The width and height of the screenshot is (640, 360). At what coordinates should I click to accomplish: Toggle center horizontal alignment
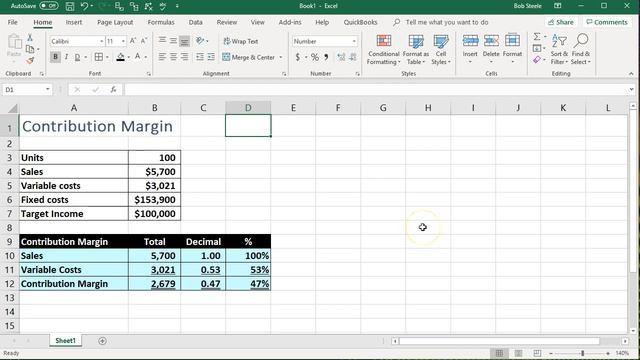(173, 57)
